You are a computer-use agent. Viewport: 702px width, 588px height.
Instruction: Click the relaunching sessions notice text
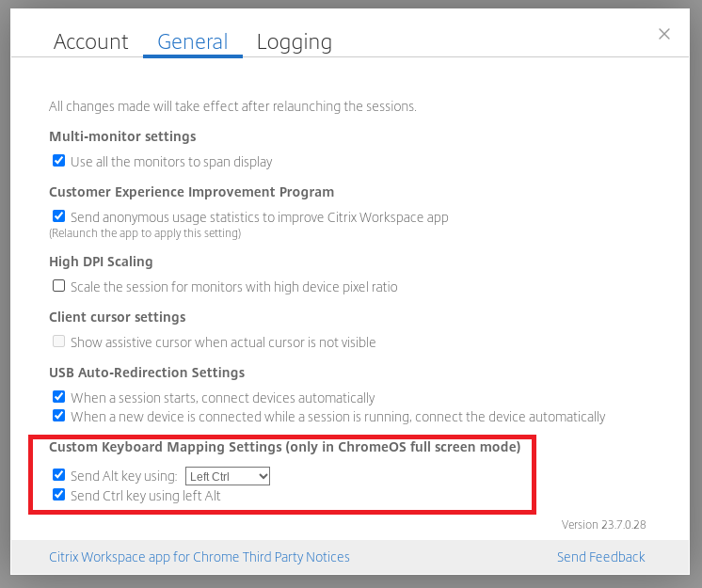[x=232, y=106]
